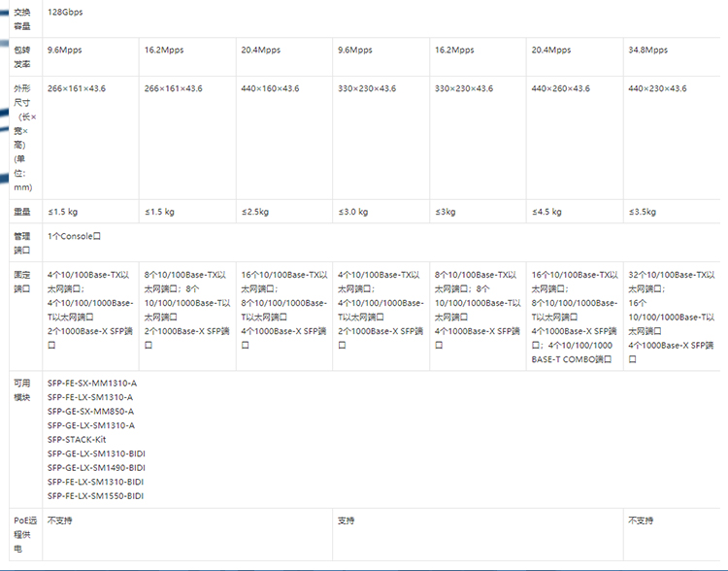Select the SFP-STACK-Kit module entry

point(77,439)
